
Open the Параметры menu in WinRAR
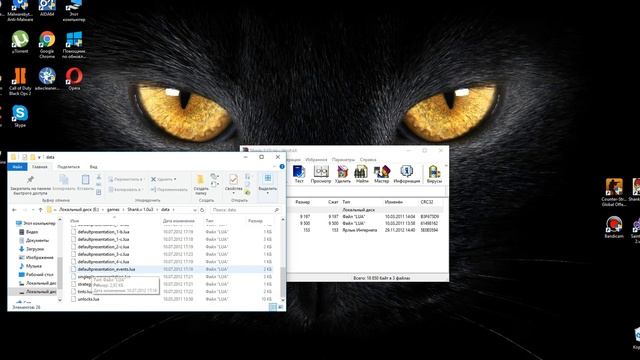pyautogui.click(x=343, y=160)
